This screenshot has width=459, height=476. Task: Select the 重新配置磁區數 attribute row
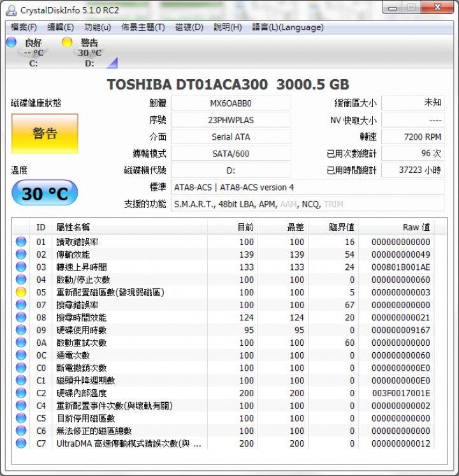[223, 292]
